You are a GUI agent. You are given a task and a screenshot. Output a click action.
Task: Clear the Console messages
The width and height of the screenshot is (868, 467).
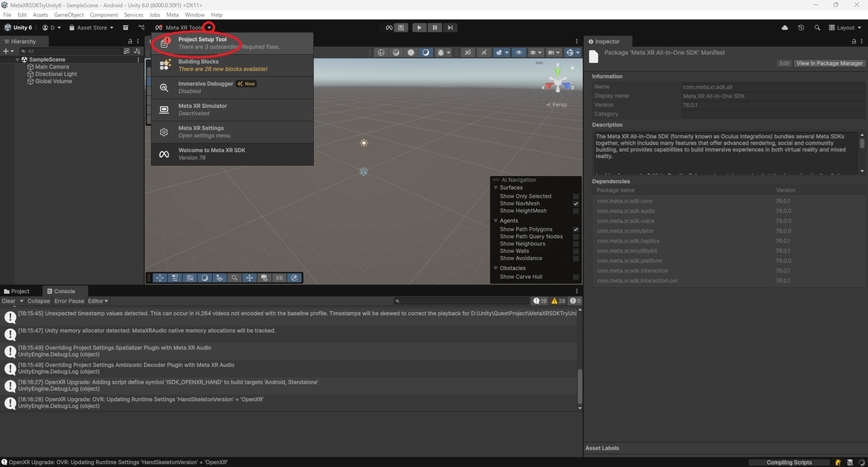[9, 300]
